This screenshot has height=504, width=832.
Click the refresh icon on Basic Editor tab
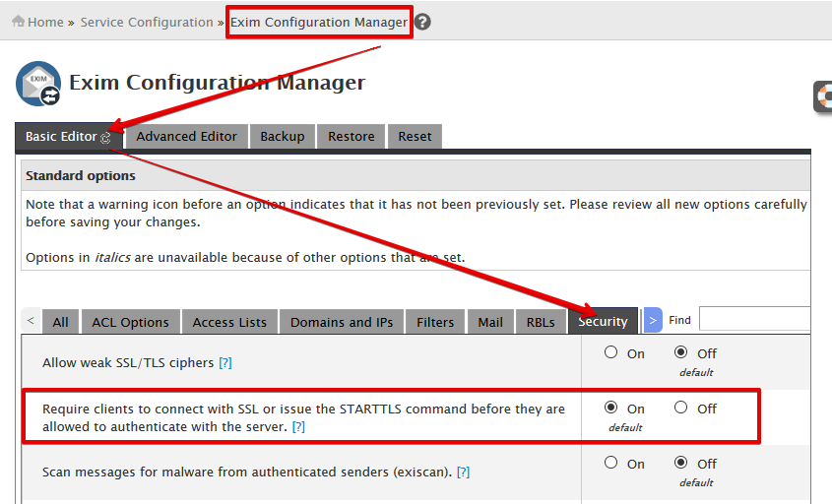pos(105,138)
